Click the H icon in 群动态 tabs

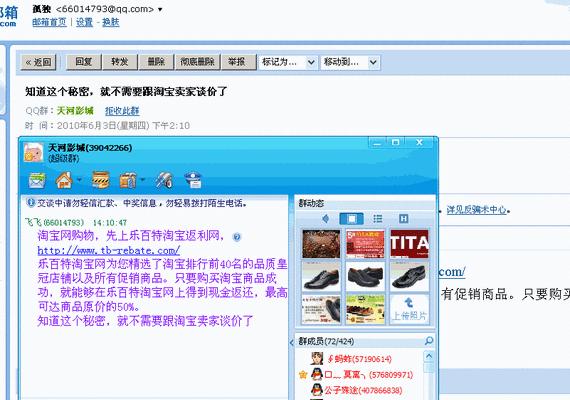coord(404,219)
